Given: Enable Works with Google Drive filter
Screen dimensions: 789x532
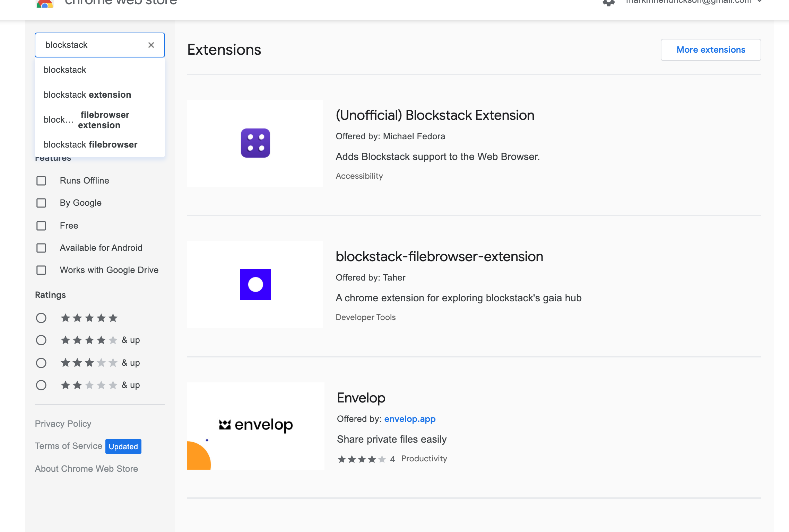Looking at the screenshot, I should pos(41,270).
